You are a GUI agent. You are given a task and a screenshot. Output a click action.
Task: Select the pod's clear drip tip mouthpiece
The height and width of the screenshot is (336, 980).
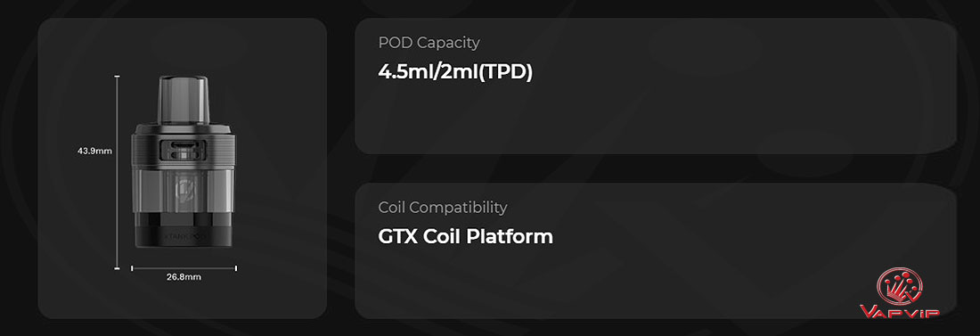pos(184,100)
